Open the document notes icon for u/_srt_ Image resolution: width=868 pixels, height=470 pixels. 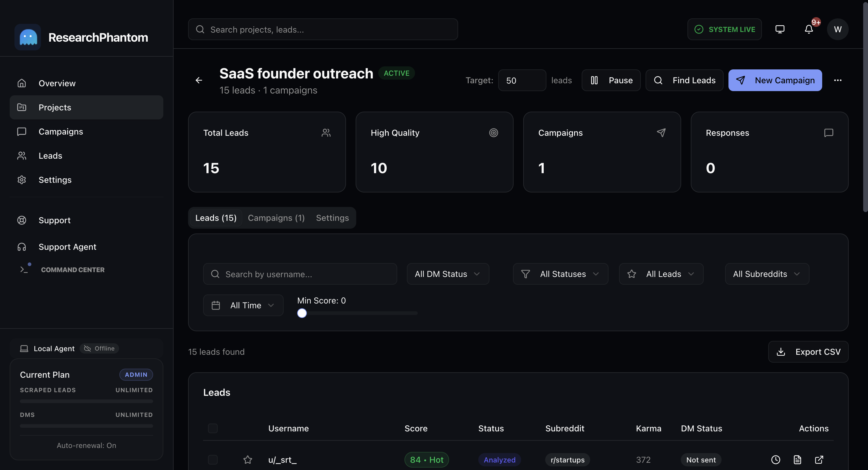(x=797, y=459)
